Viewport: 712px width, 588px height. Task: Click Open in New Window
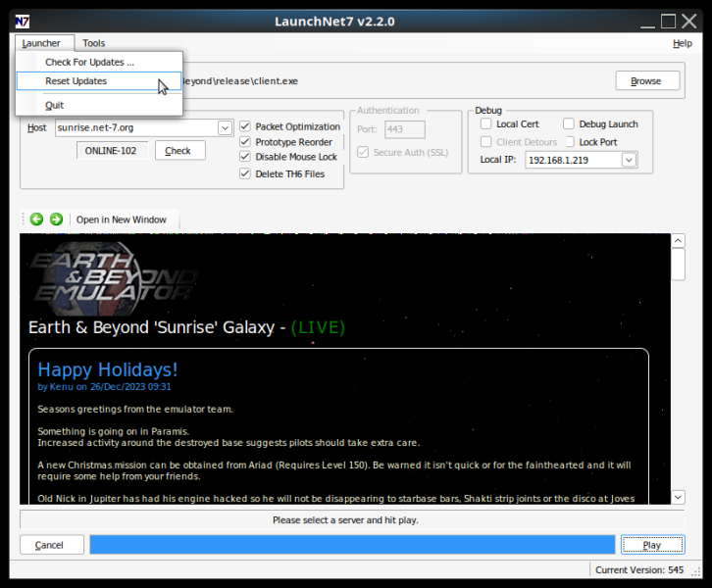(x=122, y=220)
